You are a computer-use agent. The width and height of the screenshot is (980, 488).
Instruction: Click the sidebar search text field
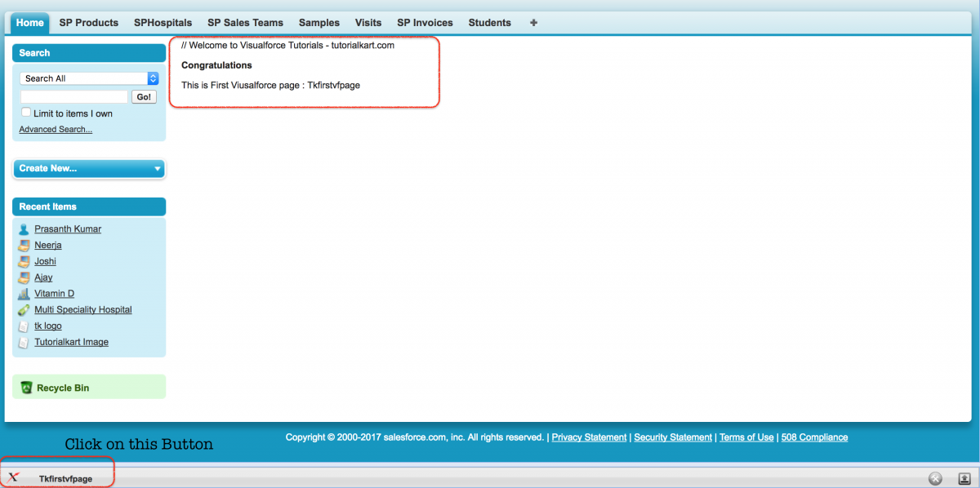tap(73, 97)
